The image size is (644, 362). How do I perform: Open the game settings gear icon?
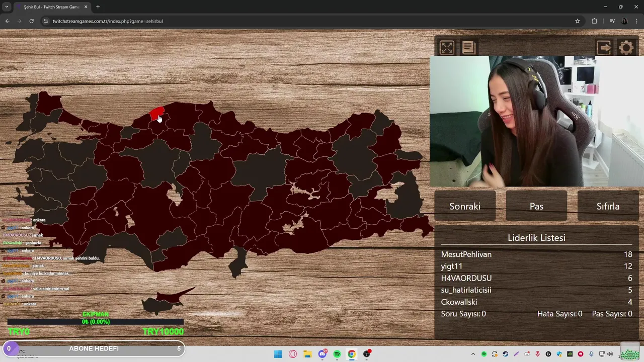[626, 48]
